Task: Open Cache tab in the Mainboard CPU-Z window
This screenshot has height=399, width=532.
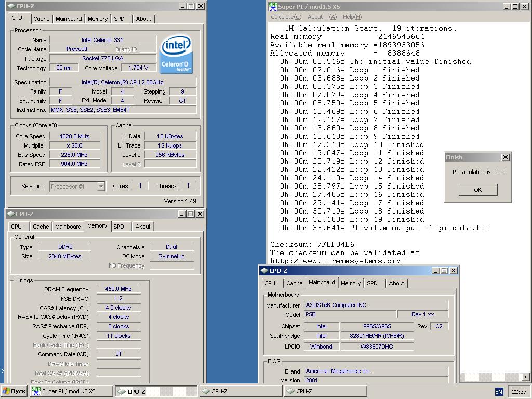Action: (294, 283)
